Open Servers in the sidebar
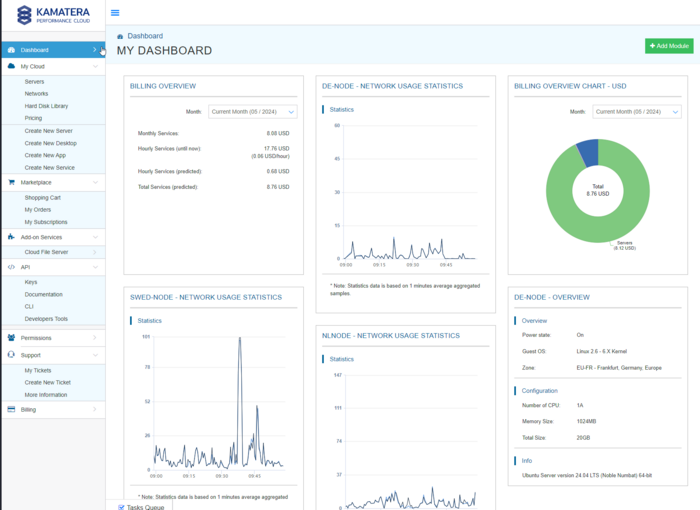 pos(34,81)
